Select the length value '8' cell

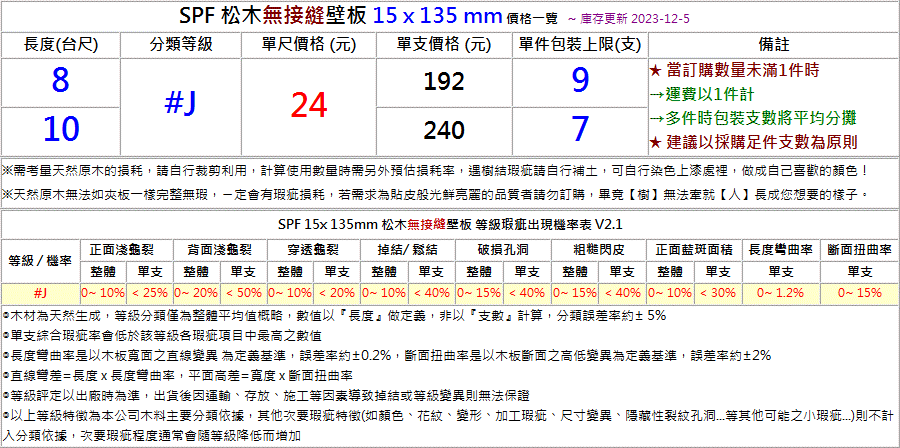[60, 82]
